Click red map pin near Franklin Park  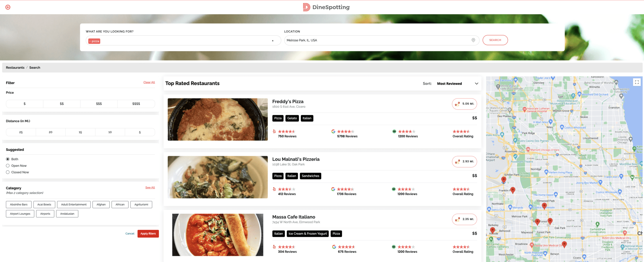pyautogui.click(x=513, y=190)
